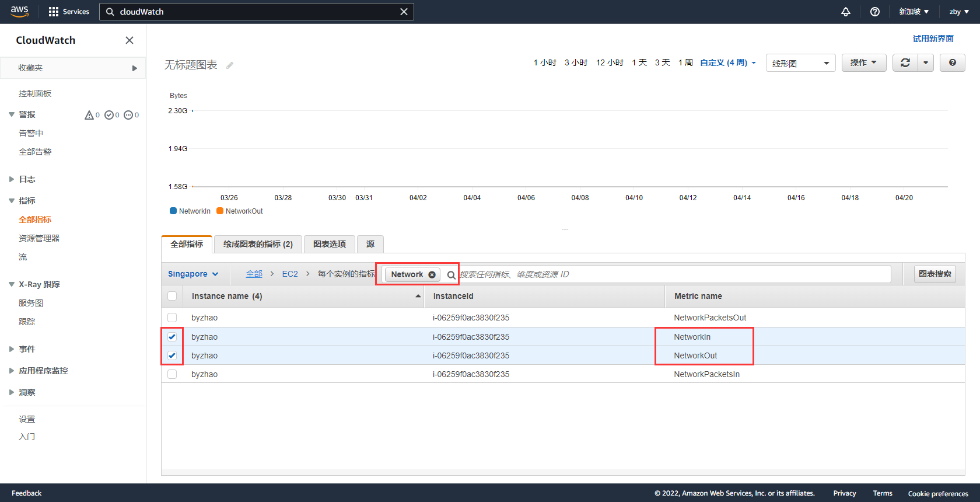Open the Singapore region filter dropdown
This screenshot has width=980, height=502.
click(x=193, y=274)
